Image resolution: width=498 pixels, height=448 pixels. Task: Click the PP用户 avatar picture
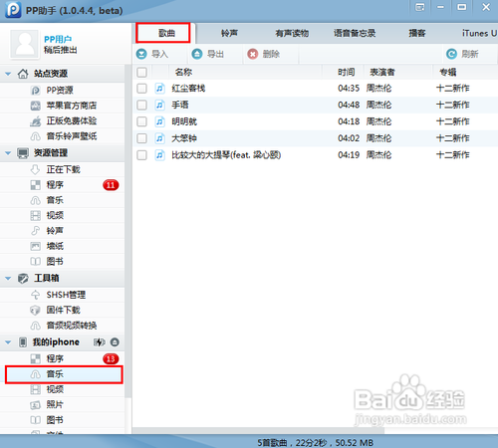tap(24, 44)
